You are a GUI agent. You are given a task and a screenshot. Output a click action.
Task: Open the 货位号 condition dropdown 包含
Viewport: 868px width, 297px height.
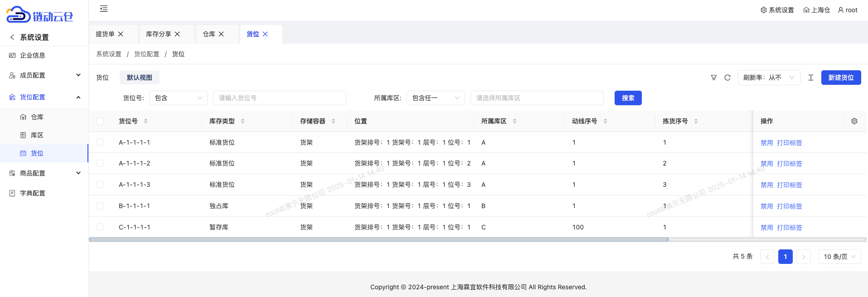pyautogui.click(x=178, y=98)
